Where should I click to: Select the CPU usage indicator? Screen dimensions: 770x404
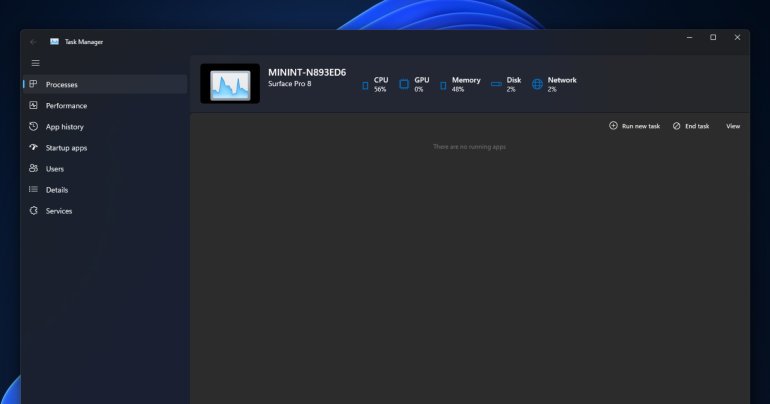(x=373, y=84)
